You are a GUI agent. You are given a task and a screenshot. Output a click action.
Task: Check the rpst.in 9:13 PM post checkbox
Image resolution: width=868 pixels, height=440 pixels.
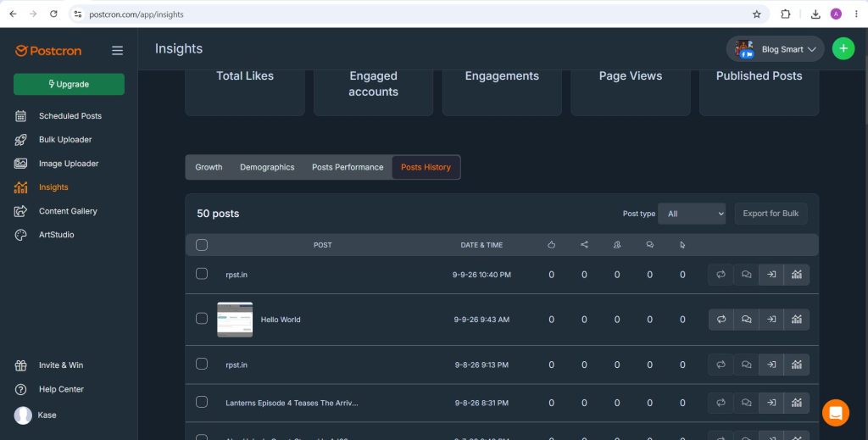tap(202, 364)
